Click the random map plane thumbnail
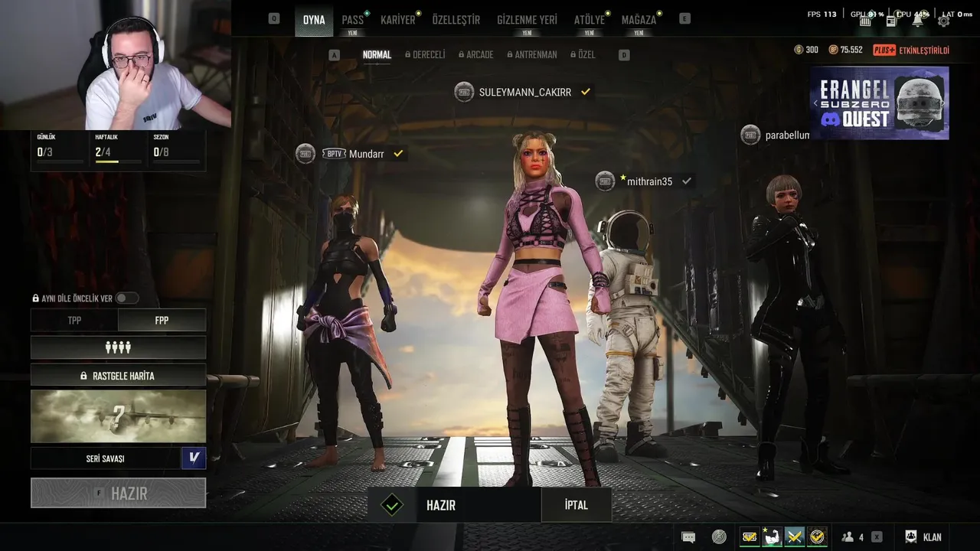Screen dimensions: 980x551 pos(118,416)
